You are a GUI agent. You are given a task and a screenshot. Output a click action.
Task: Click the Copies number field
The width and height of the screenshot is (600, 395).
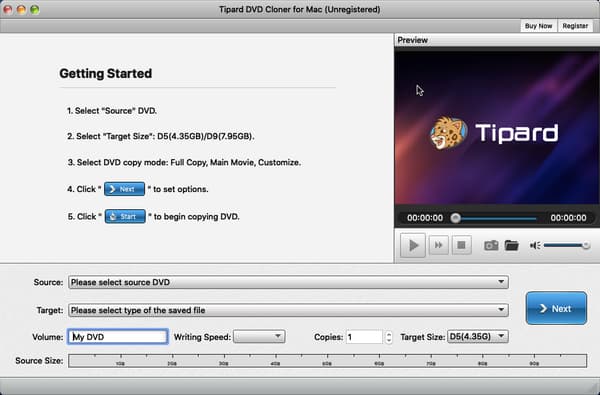pyautogui.click(x=364, y=337)
